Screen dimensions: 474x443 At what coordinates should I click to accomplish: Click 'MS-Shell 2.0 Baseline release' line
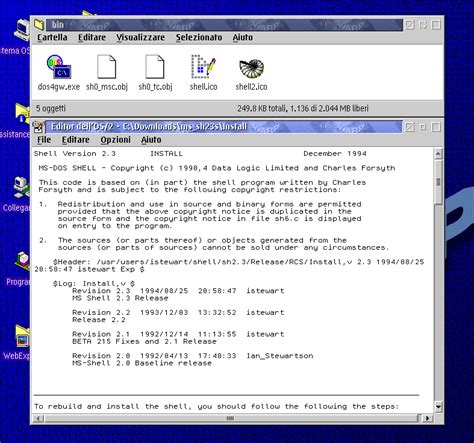click(142, 363)
